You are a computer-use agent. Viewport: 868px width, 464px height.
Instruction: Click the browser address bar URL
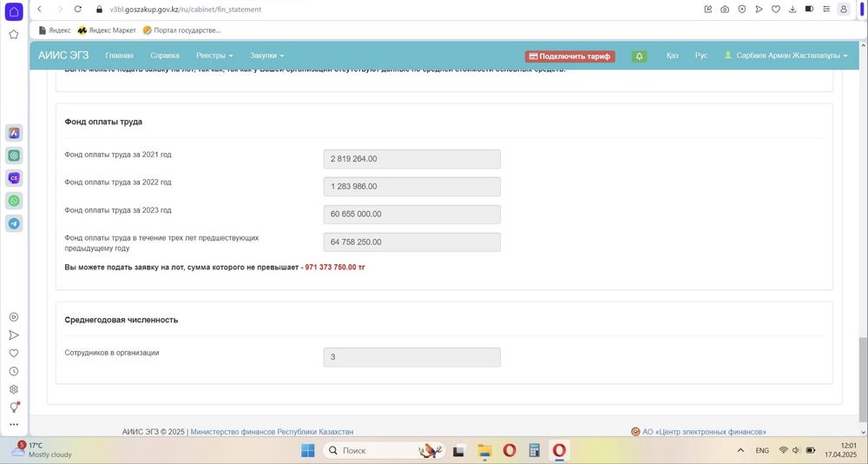(186, 10)
